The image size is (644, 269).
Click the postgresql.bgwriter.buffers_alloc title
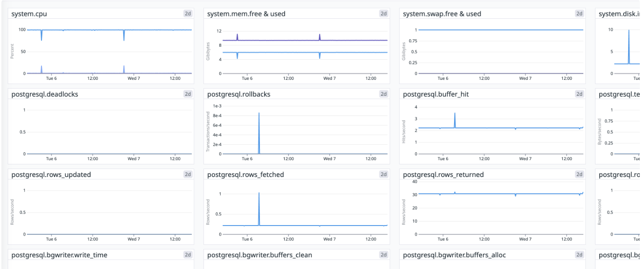pyautogui.click(x=454, y=255)
